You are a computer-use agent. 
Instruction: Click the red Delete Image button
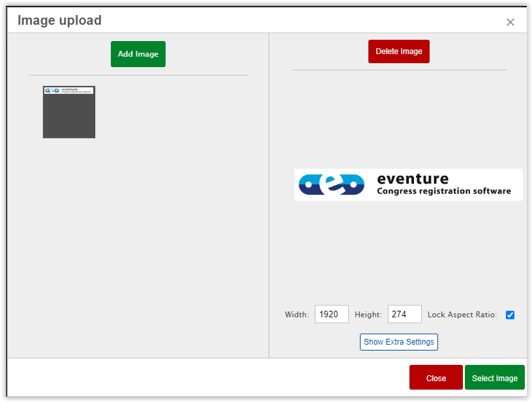[x=398, y=51]
